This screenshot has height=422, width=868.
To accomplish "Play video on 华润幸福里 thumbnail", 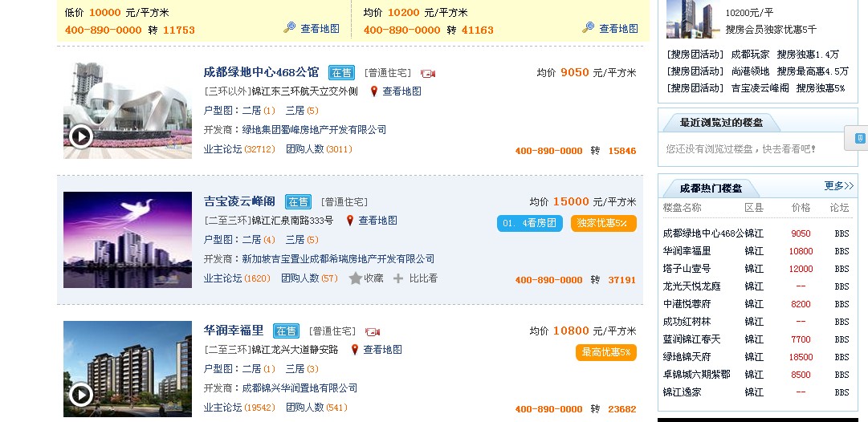I will click(81, 395).
